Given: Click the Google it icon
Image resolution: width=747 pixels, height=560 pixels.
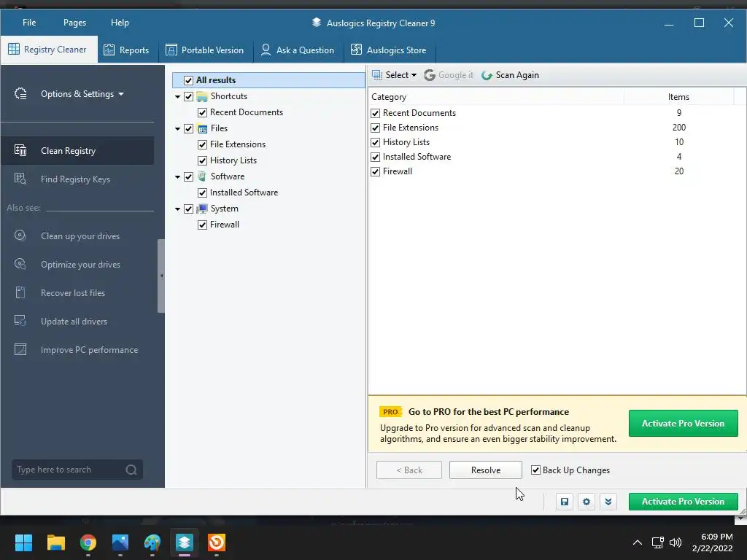Looking at the screenshot, I should (429, 75).
